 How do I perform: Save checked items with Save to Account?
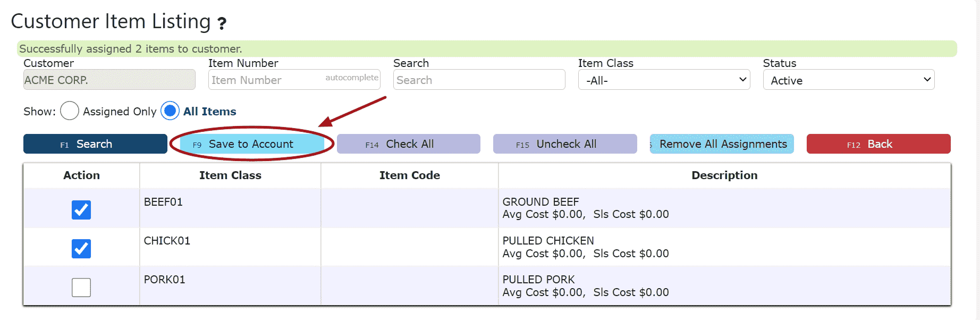[x=252, y=144]
